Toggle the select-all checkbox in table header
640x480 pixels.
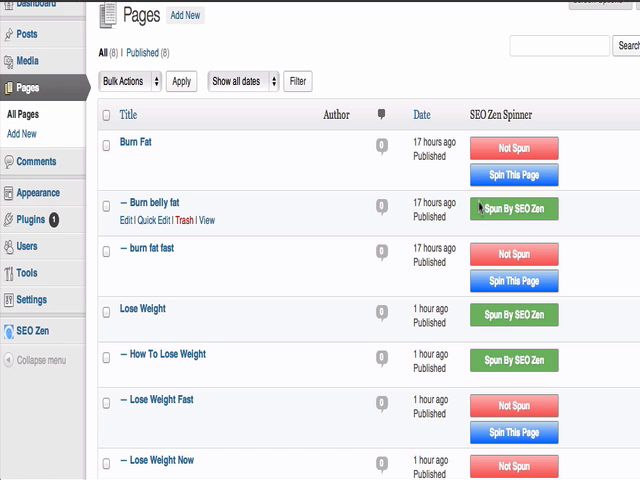[107, 116]
